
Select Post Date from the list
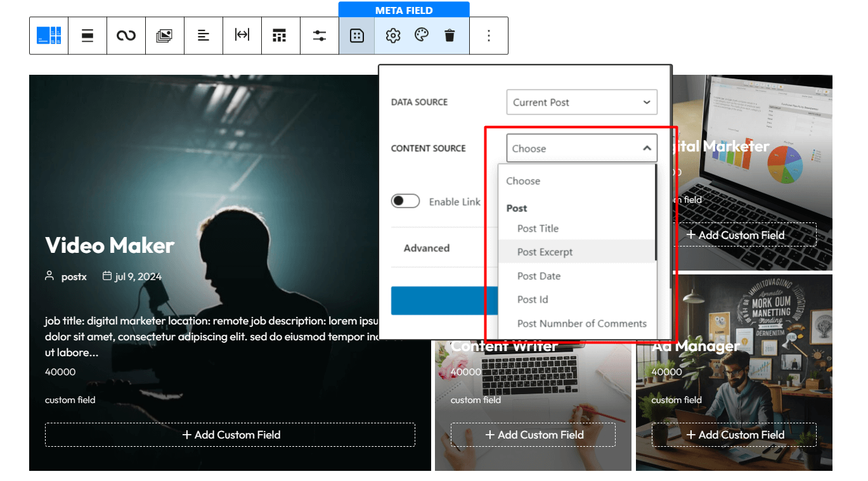coord(540,276)
